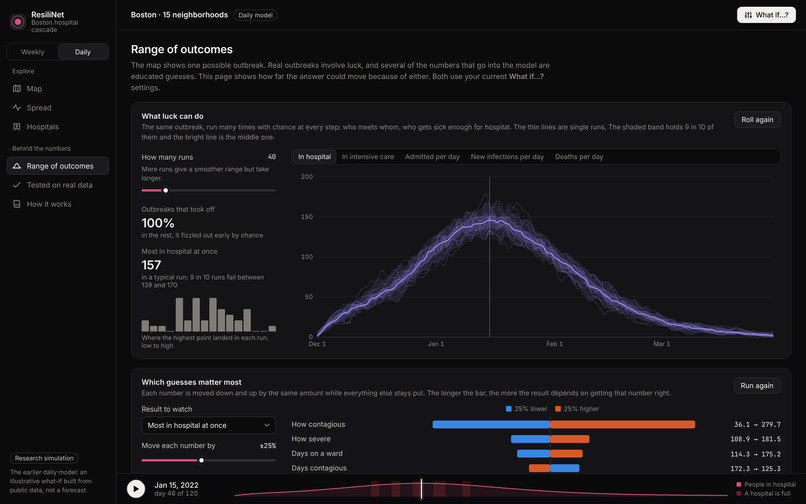Click the timeline scrubber marker at bottom
The height and width of the screenshot is (504, 806).
(421, 488)
